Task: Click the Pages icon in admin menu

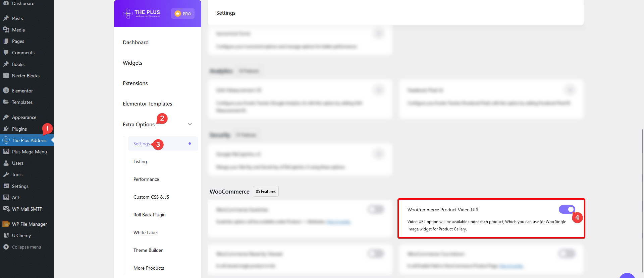Action: 6,41
